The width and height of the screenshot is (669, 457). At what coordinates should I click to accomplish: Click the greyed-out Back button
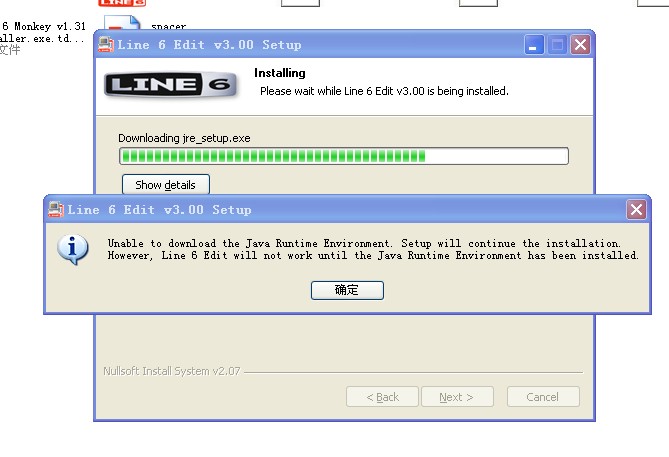coord(382,397)
